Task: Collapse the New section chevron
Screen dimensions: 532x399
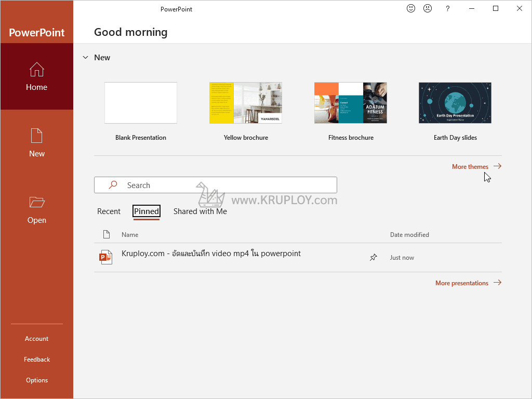Action: pos(86,57)
